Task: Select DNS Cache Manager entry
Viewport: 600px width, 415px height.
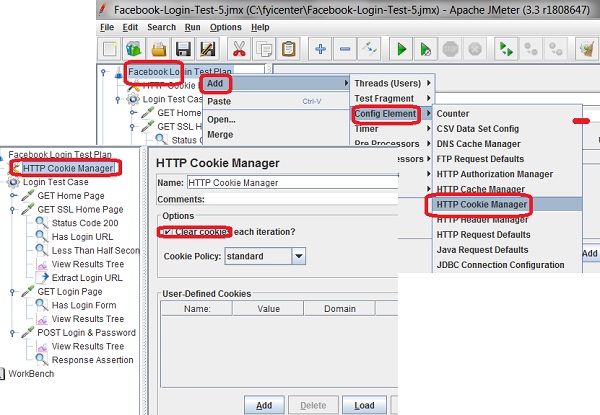Action: (508, 144)
